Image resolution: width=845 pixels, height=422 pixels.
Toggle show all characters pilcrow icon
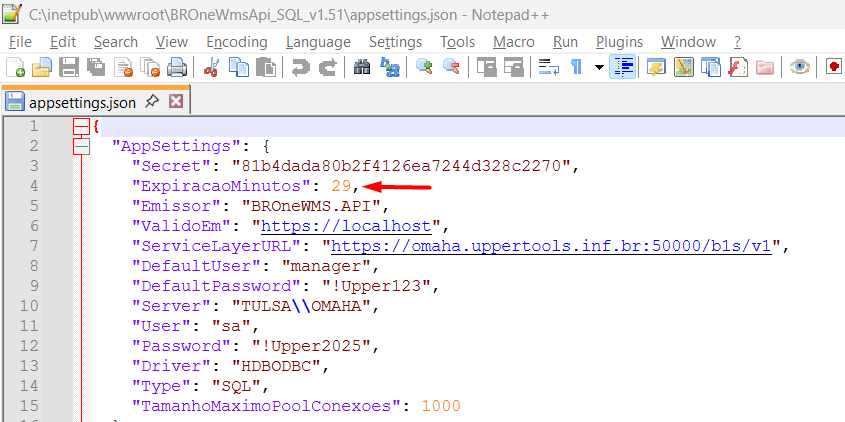577,67
